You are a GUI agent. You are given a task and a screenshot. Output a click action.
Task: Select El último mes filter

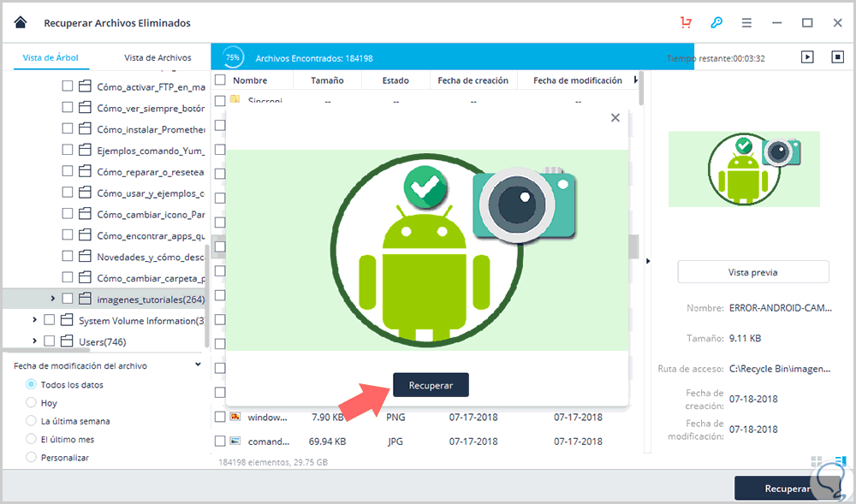tap(31, 439)
